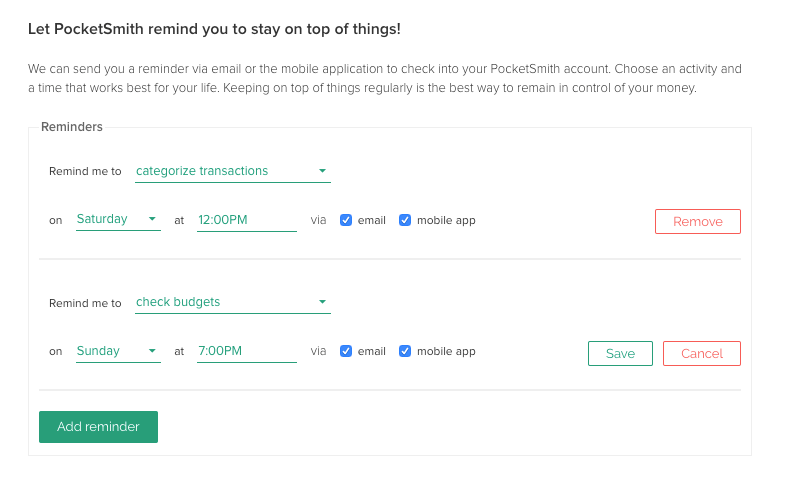Click the 12:00PM time field
787x488 pixels.
coord(246,220)
